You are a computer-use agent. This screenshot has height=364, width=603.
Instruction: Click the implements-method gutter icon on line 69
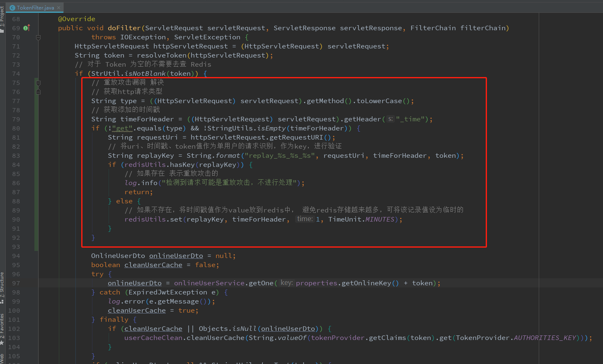point(27,28)
